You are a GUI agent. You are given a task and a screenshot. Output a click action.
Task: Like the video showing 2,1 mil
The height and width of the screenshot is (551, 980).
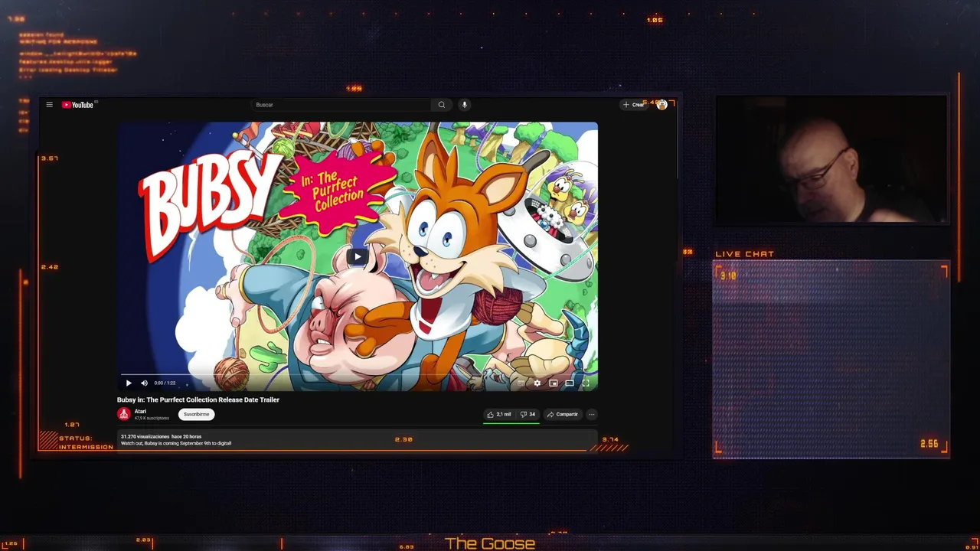coord(499,414)
